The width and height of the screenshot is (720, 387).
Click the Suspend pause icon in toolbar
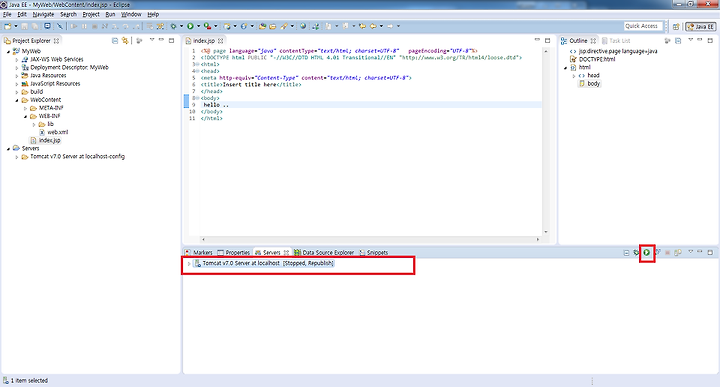click(84, 26)
